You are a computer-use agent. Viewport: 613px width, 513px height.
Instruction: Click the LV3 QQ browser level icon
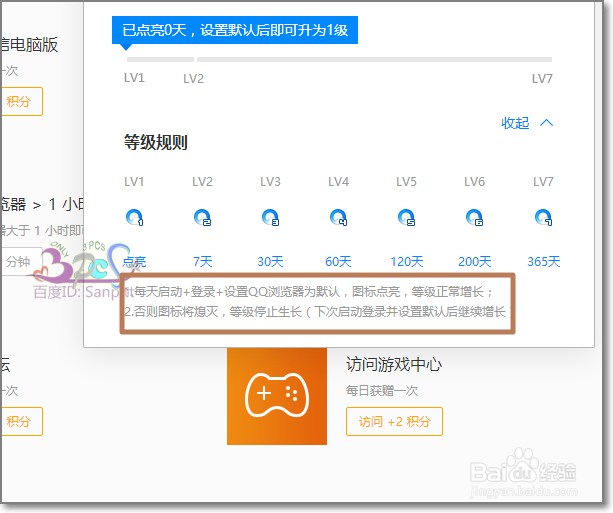point(271,217)
